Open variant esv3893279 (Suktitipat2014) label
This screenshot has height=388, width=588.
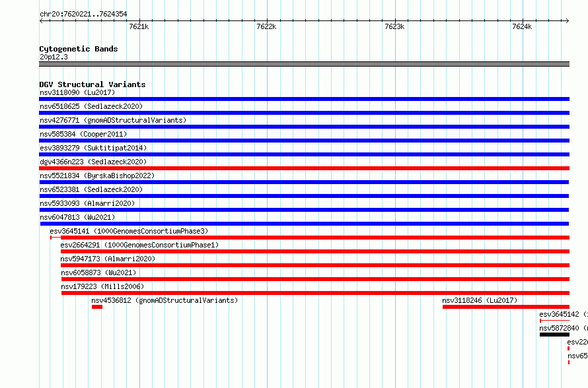tap(93, 148)
